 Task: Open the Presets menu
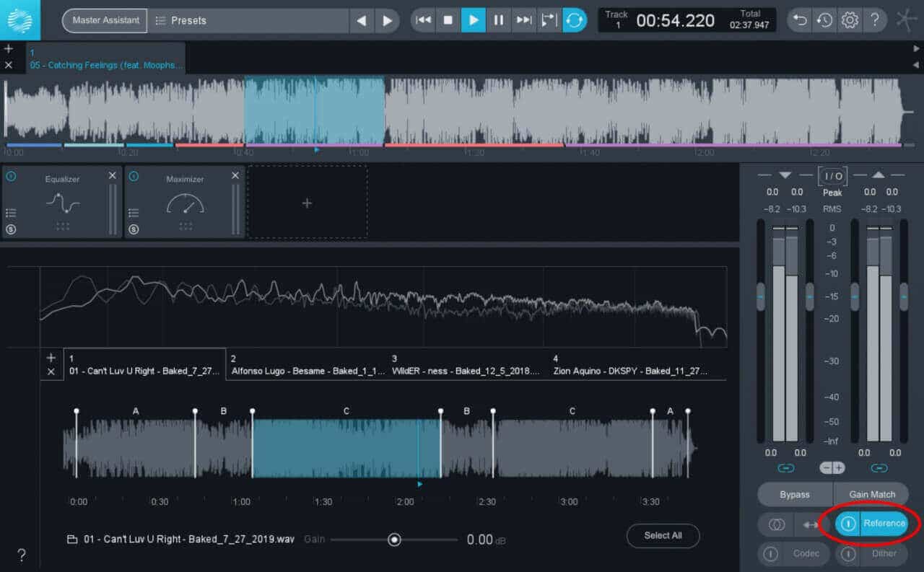click(x=248, y=20)
